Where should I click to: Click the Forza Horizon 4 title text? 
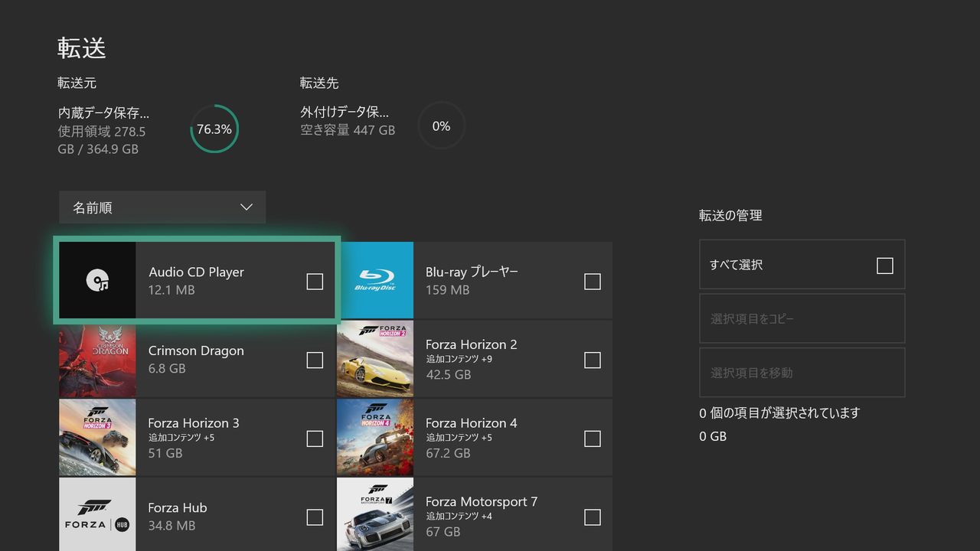[472, 423]
